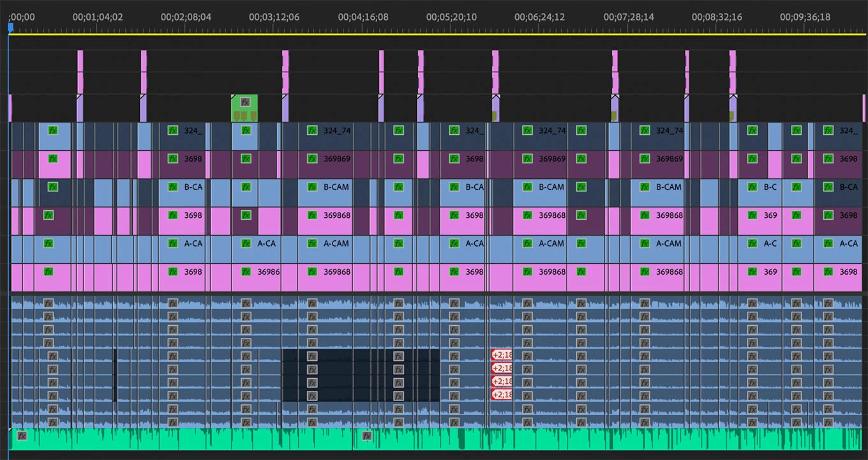Click the yellow render bar under the time ruler
This screenshot has width=868, height=460.
pos(437,34)
